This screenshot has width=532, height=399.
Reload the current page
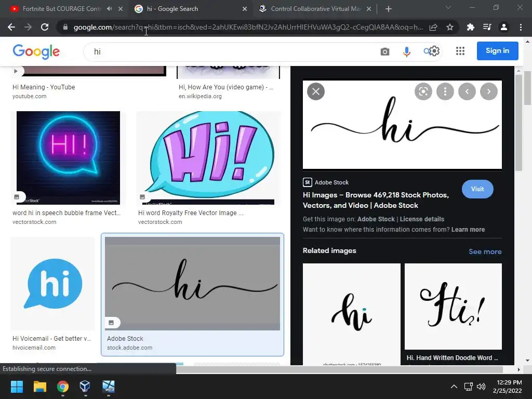pyautogui.click(x=45, y=27)
